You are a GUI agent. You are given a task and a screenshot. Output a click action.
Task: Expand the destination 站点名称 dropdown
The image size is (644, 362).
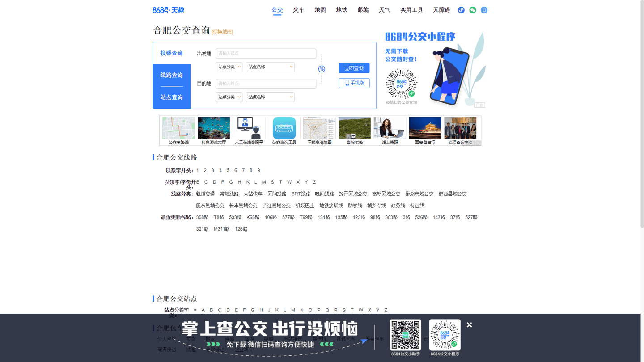pyautogui.click(x=270, y=97)
